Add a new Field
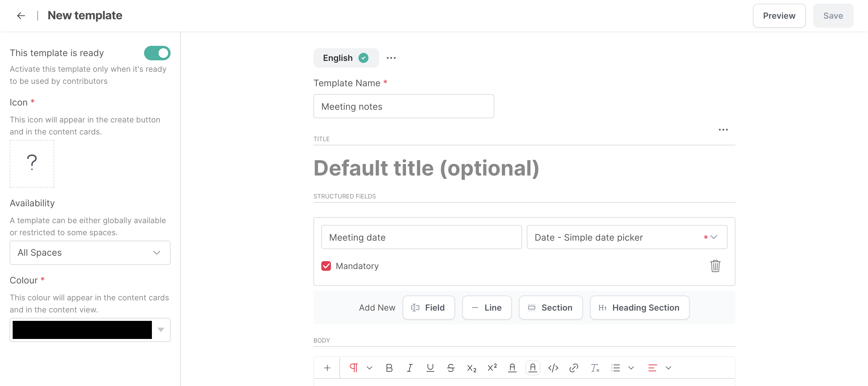Image resolution: width=868 pixels, height=386 pixels. 429,308
